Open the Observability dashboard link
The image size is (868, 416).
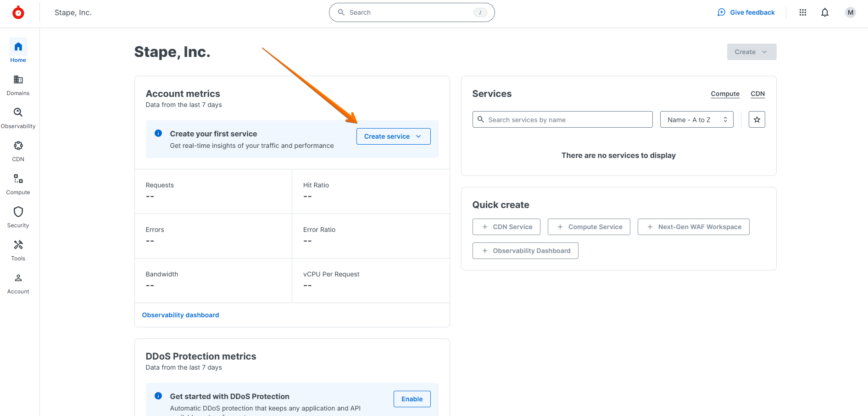[180, 315]
